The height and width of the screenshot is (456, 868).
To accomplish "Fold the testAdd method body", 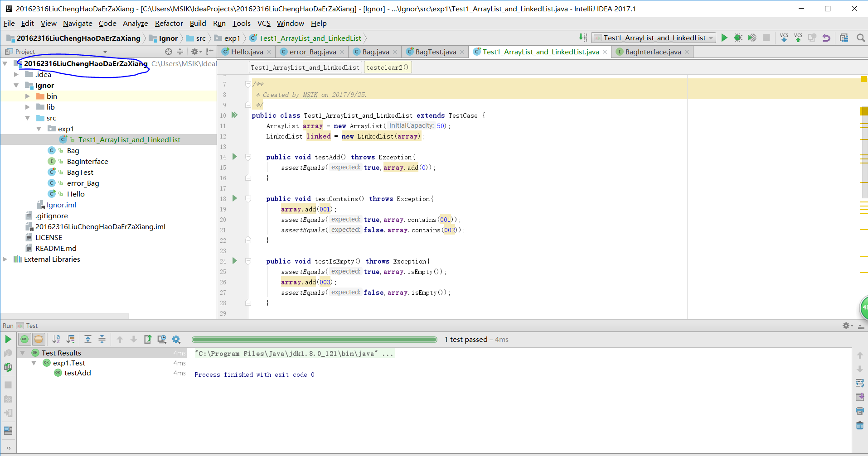I will coord(248,157).
